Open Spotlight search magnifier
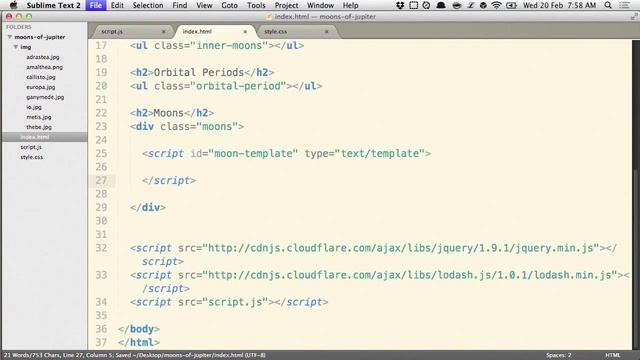640x360 pixels. click(608, 5)
